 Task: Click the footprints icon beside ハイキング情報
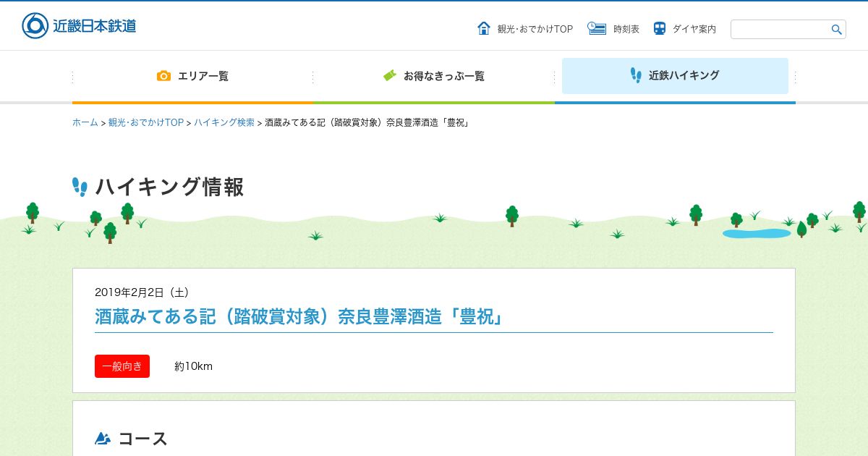[x=80, y=187]
